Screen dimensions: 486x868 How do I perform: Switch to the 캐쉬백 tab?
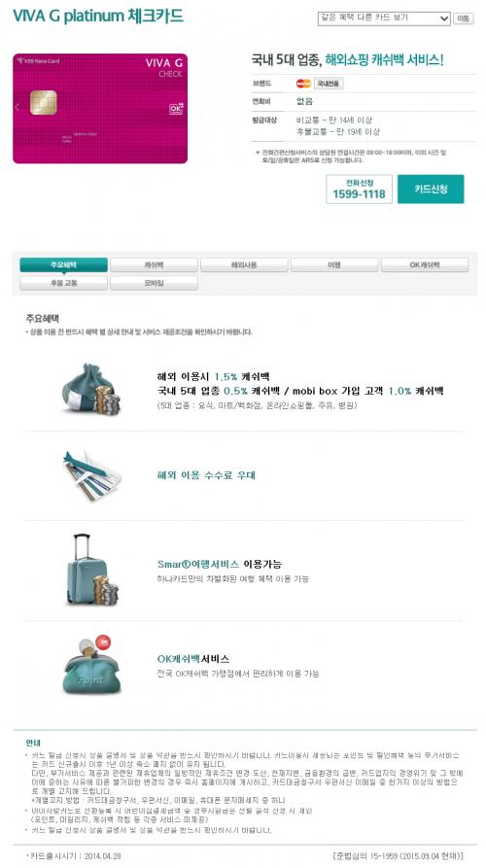154,265
